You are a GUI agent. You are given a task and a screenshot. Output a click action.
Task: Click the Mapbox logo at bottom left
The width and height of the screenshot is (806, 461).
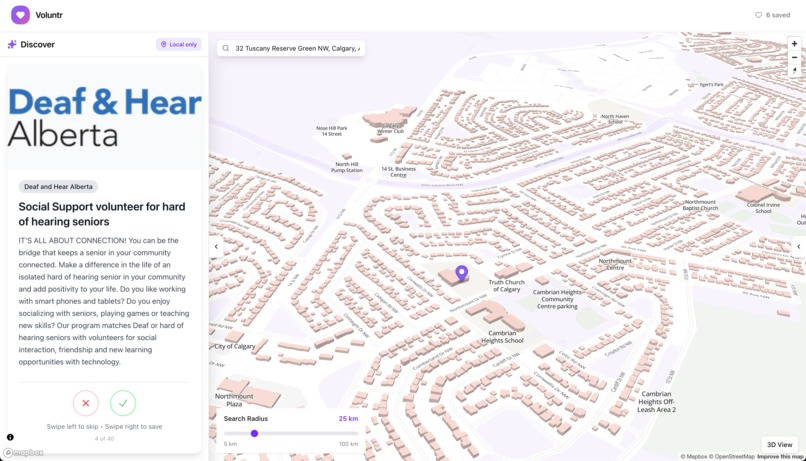coord(23,453)
